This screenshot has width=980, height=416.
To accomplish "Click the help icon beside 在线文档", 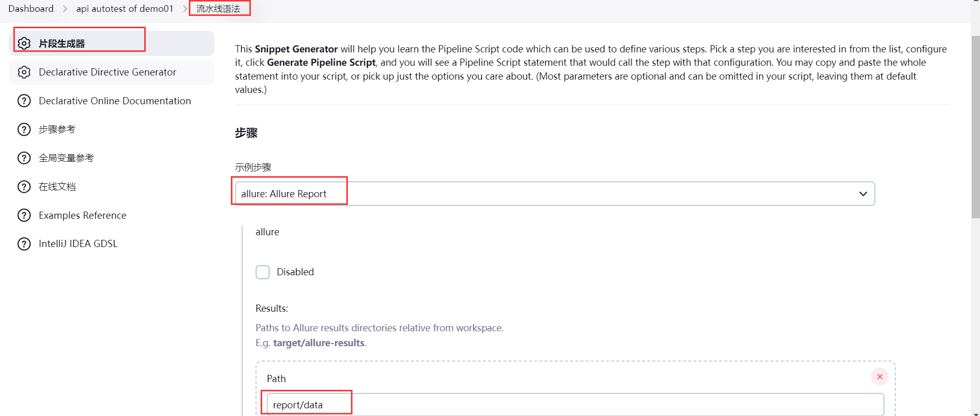I will [24, 186].
